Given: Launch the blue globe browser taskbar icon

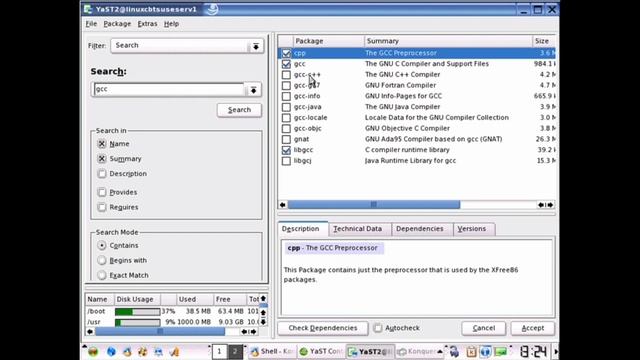Looking at the screenshot, I should (x=111, y=351).
